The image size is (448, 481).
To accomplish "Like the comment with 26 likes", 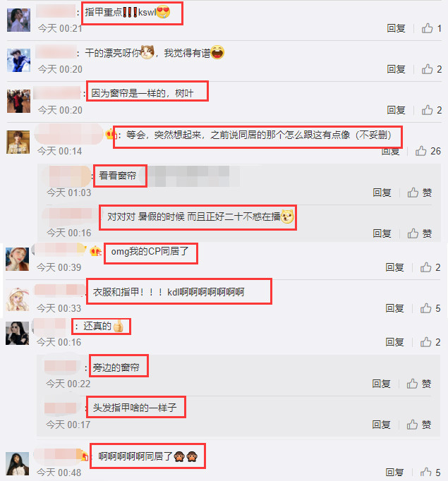I will [x=428, y=151].
